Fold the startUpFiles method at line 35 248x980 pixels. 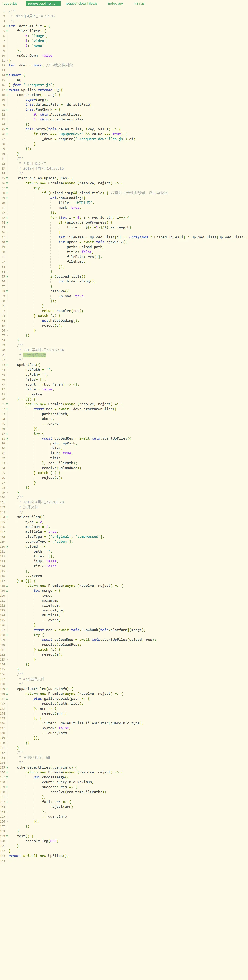tap(7, 178)
